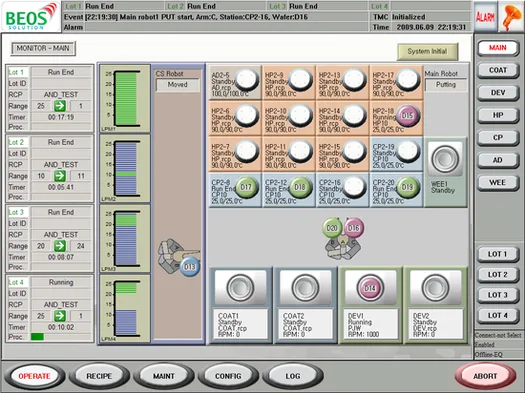Click the LOT 4 button

pyautogui.click(x=498, y=315)
